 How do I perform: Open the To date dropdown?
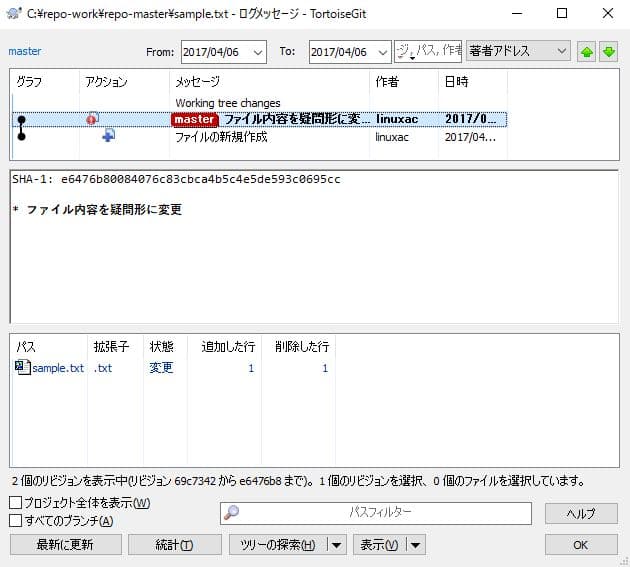pos(382,52)
